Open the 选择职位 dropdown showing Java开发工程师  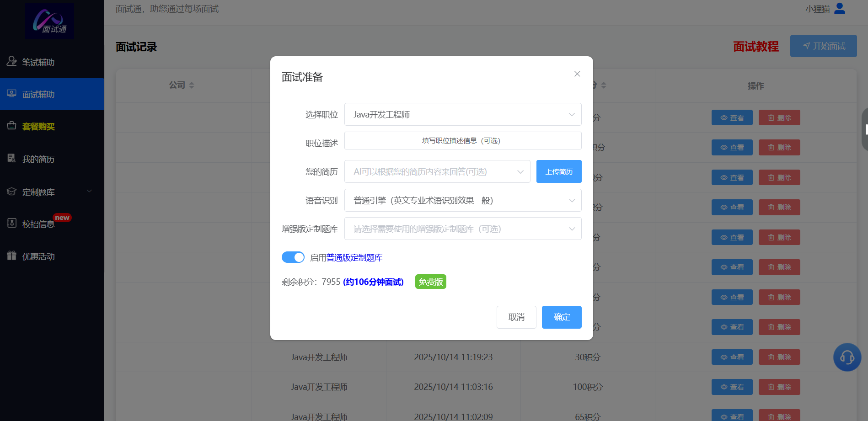click(463, 114)
